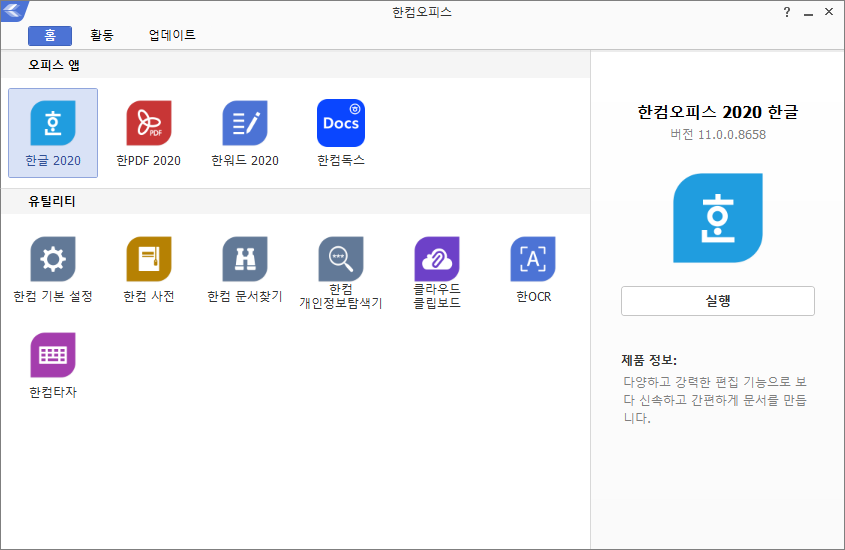Viewport: 845px width, 550px height.
Task: Click the large 한글 logo in details panel
Action: click(718, 218)
